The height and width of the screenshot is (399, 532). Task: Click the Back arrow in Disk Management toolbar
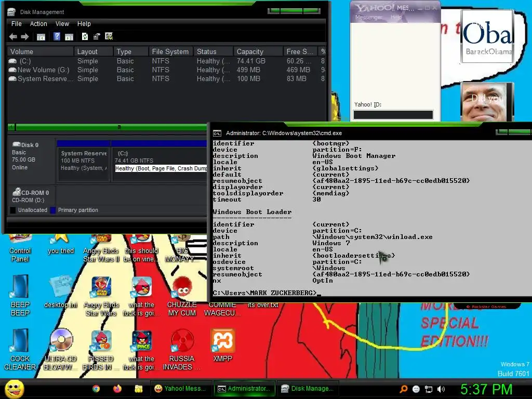click(x=13, y=37)
